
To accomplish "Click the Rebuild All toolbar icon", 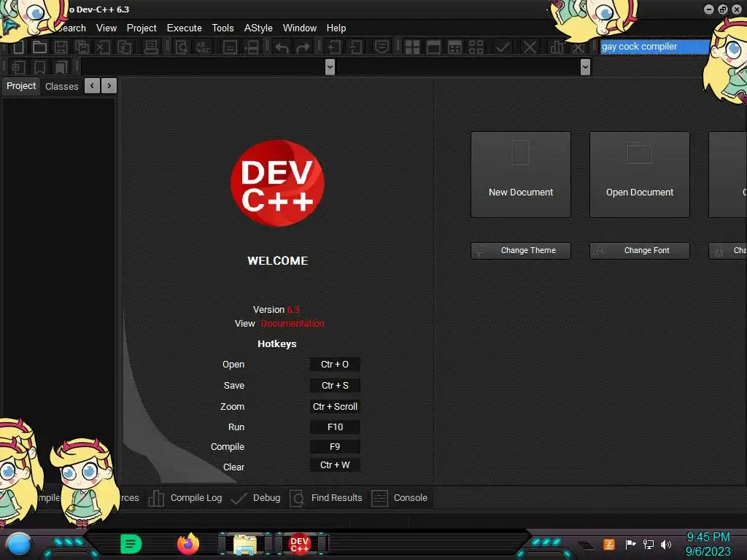I will coord(476,47).
